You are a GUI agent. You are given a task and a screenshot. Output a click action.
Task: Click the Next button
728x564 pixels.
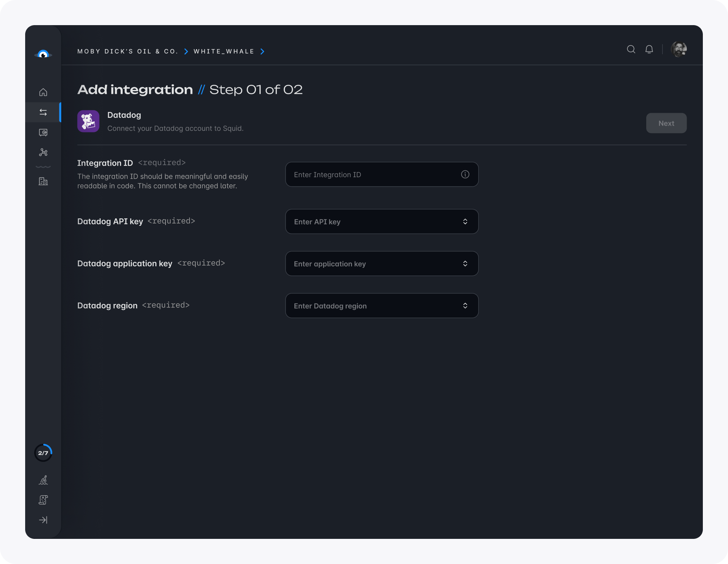[x=666, y=123]
